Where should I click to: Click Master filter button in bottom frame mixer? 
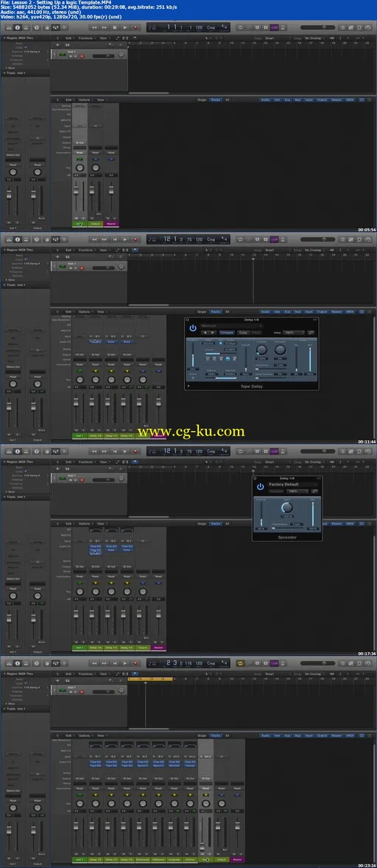(336, 734)
